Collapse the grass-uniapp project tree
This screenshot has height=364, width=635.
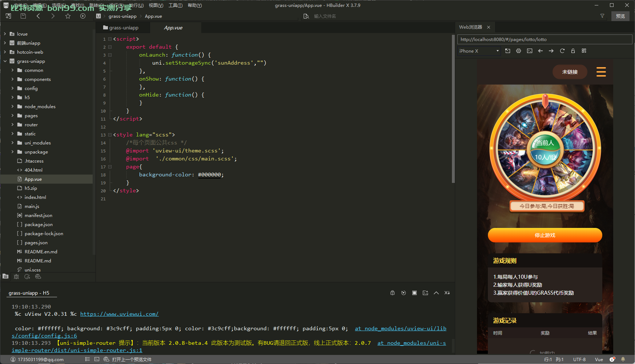(x=5, y=61)
